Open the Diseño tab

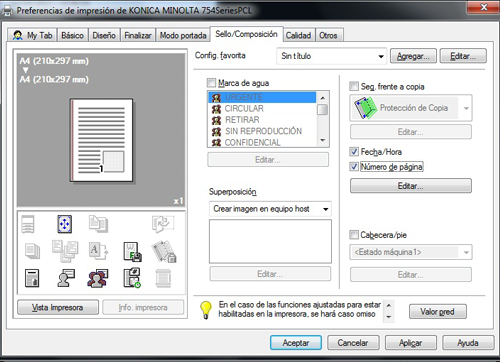(x=104, y=35)
